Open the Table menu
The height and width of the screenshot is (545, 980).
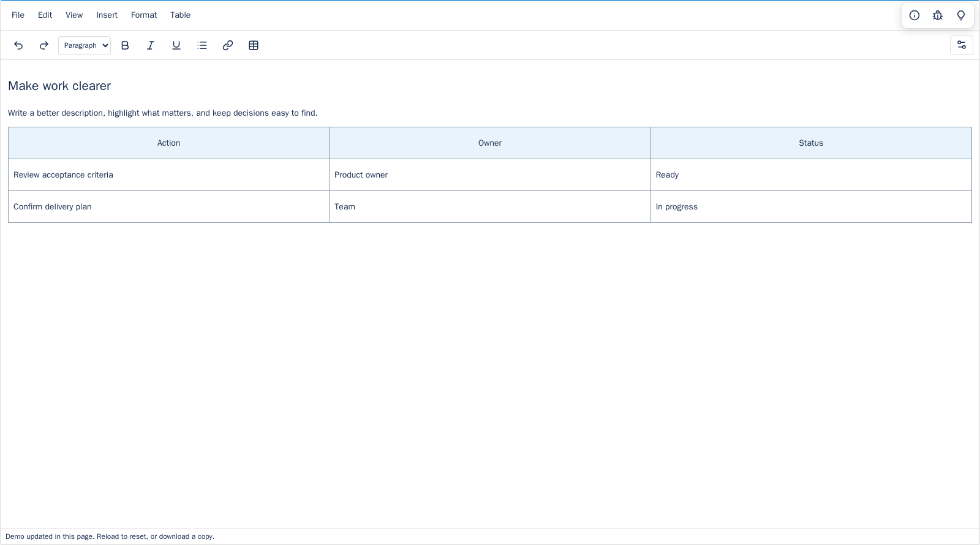180,15
